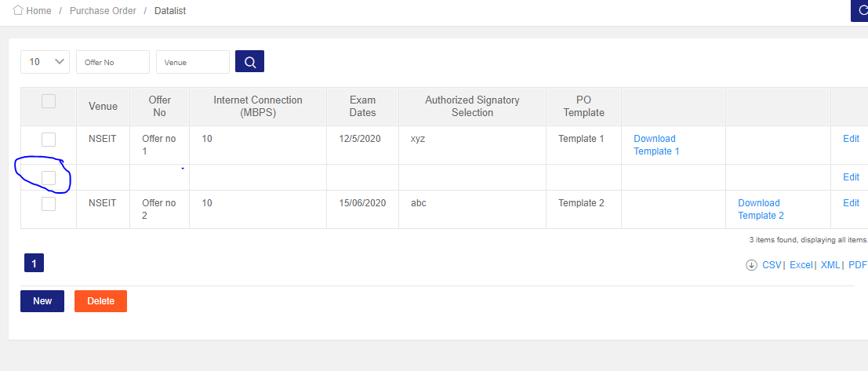868x371 pixels.
Task: Open the page size dropdown showing 10
Action: pos(45,62)
